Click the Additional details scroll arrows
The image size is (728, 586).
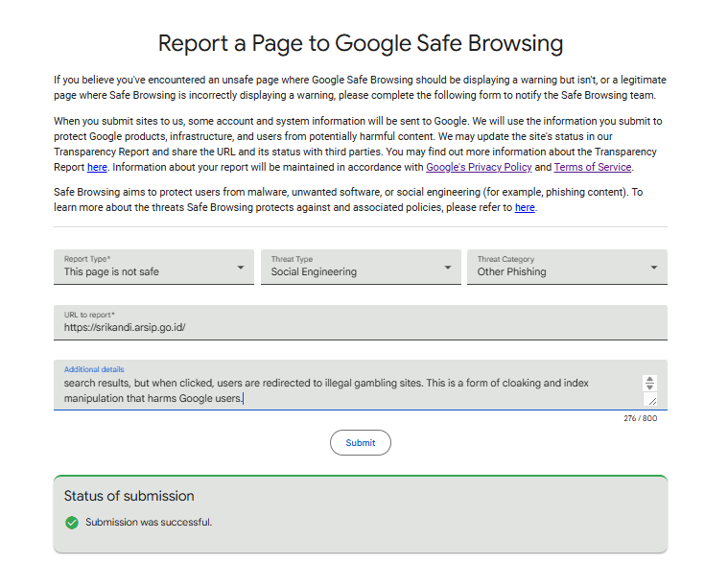[649, 383]
